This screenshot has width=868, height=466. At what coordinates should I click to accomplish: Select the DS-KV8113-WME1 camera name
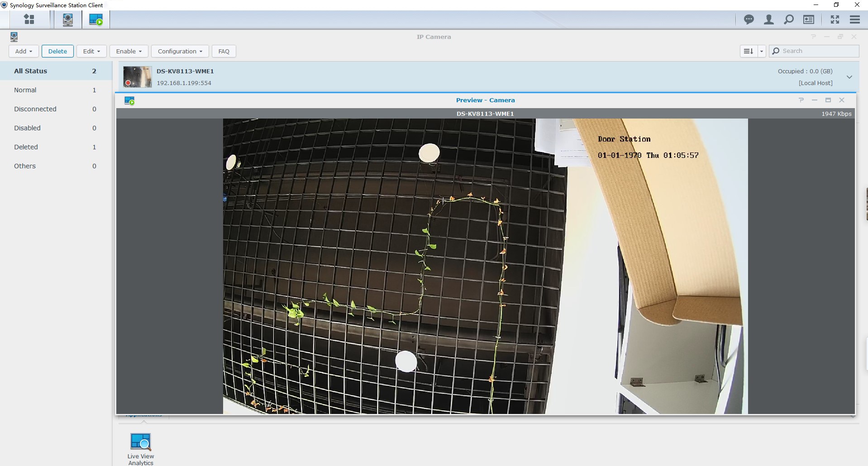[185, 71]
